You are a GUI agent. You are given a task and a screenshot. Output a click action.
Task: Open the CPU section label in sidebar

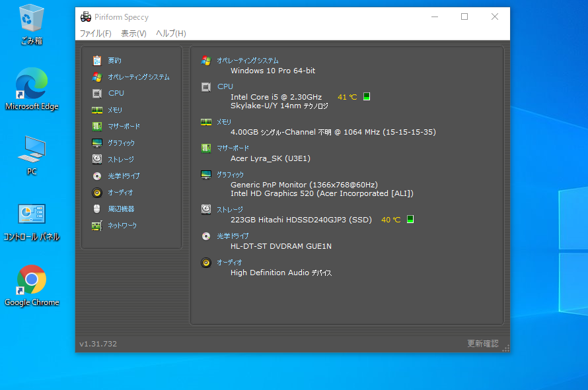point(116,93)
